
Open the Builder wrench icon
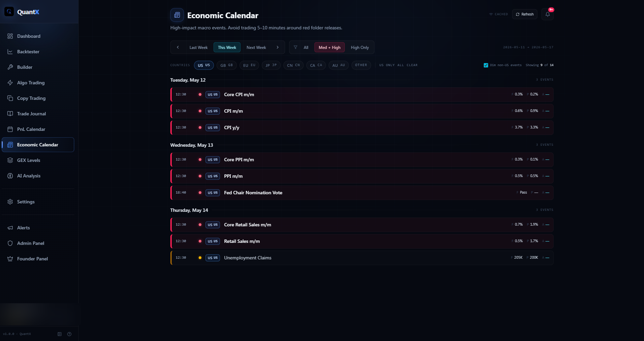pos(10,67)
